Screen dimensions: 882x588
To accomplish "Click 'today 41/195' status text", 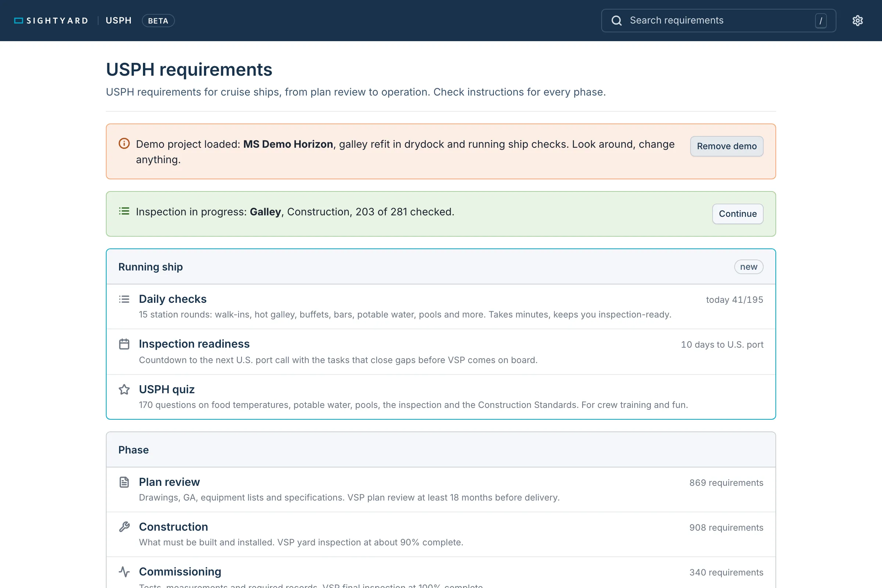I will [x=734, y=300].
